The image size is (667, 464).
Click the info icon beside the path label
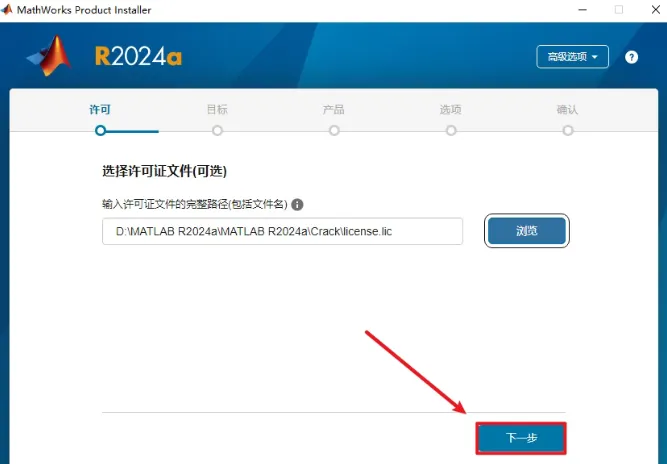(x=297, y=205)
